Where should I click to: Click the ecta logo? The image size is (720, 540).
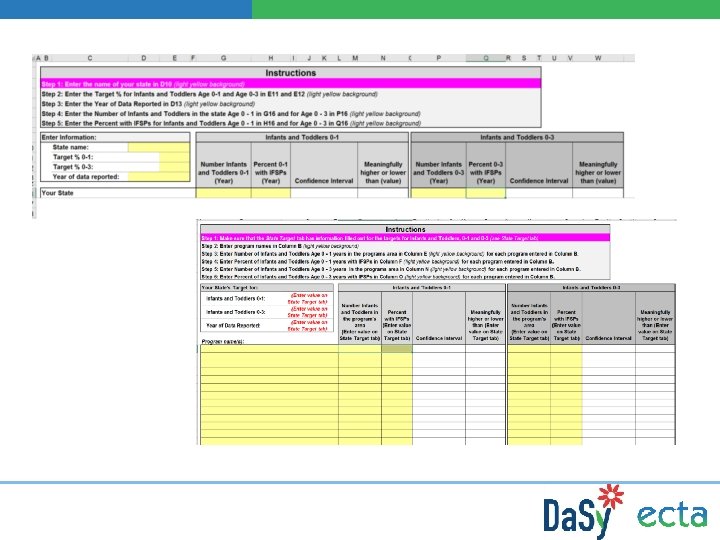[672, 515]
